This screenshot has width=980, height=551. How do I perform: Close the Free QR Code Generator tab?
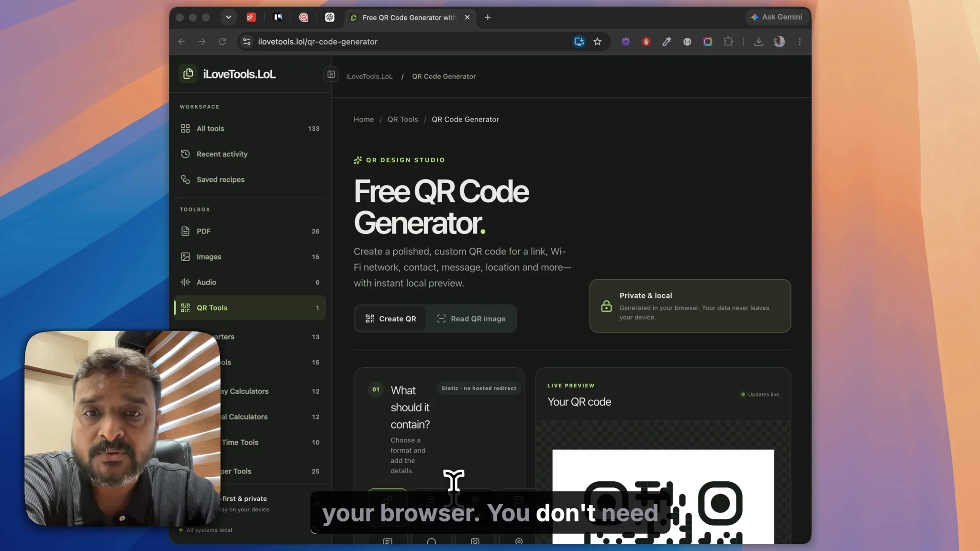tap(467, 17)
